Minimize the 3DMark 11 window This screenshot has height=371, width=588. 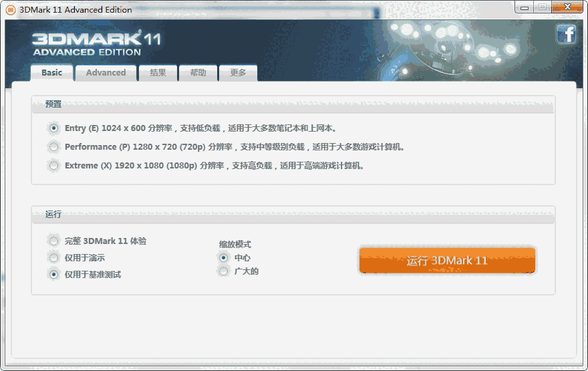click(525, 7)
